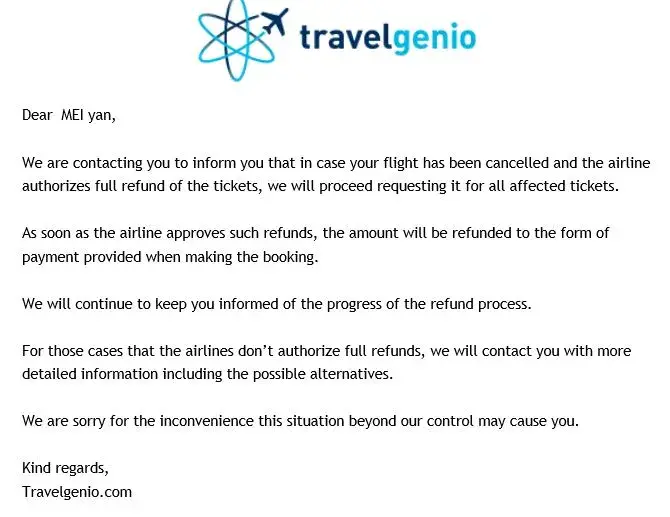Click the dark blue "travel" part of the logo
Image resolution: width=670 pixels, height=517 pixels.
pos(345,38)
